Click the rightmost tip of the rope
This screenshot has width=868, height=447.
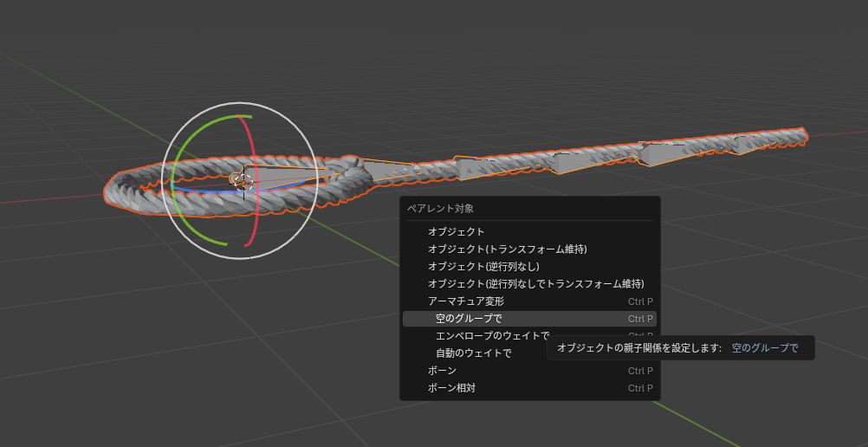[804, 134]
